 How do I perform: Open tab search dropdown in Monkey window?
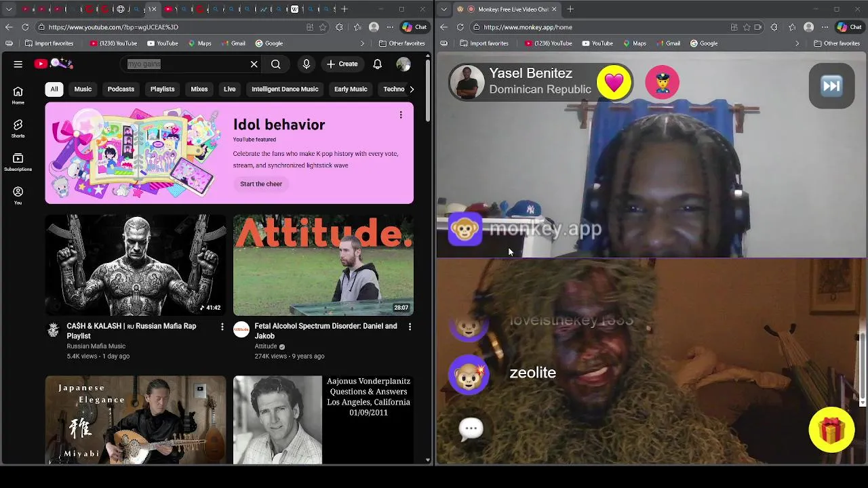click(443, 9)
